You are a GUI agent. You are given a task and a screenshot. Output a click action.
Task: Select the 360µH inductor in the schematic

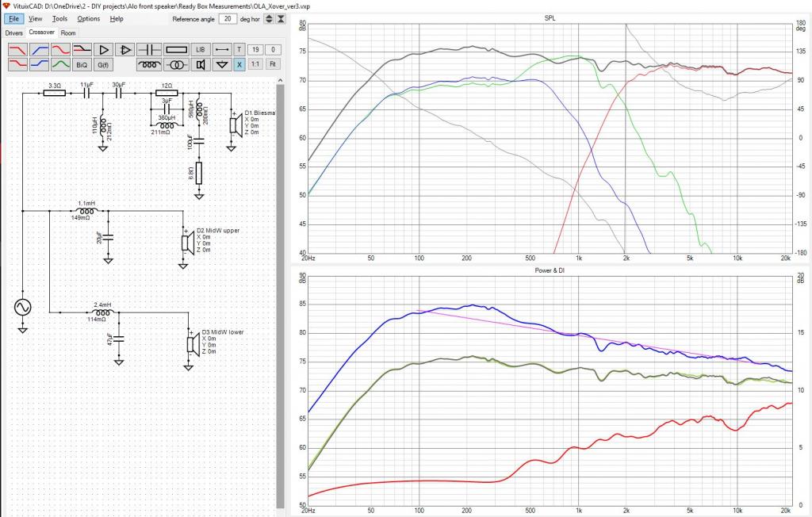point(167,124)
